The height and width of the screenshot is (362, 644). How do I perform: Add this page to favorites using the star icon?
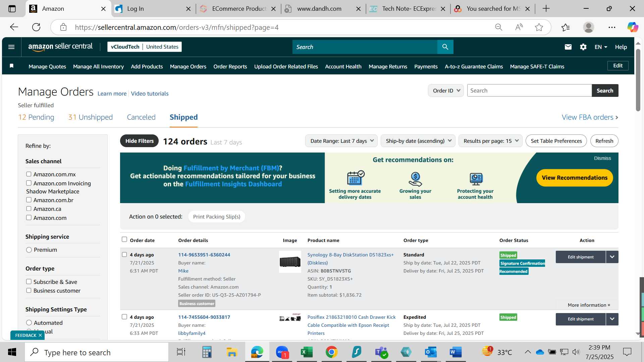[x=539, y=27]
